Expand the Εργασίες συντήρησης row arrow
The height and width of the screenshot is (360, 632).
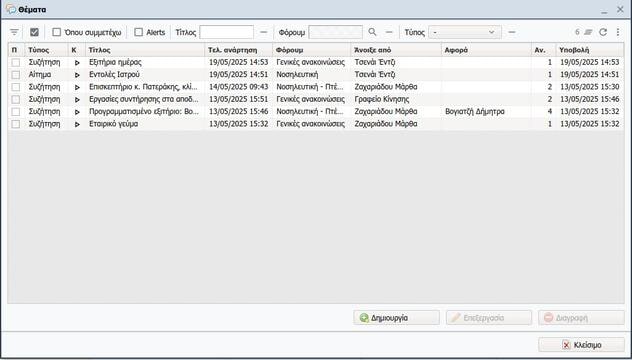(77, 100)
